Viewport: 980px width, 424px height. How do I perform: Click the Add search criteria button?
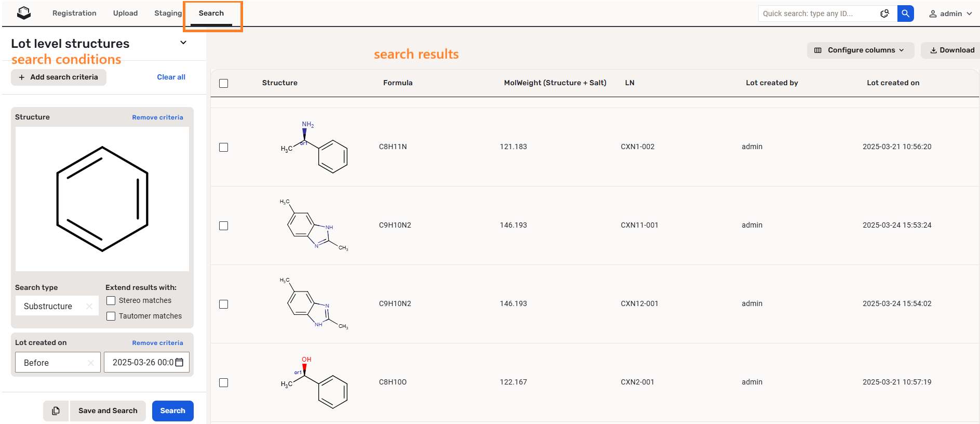[x=59, y=77]
